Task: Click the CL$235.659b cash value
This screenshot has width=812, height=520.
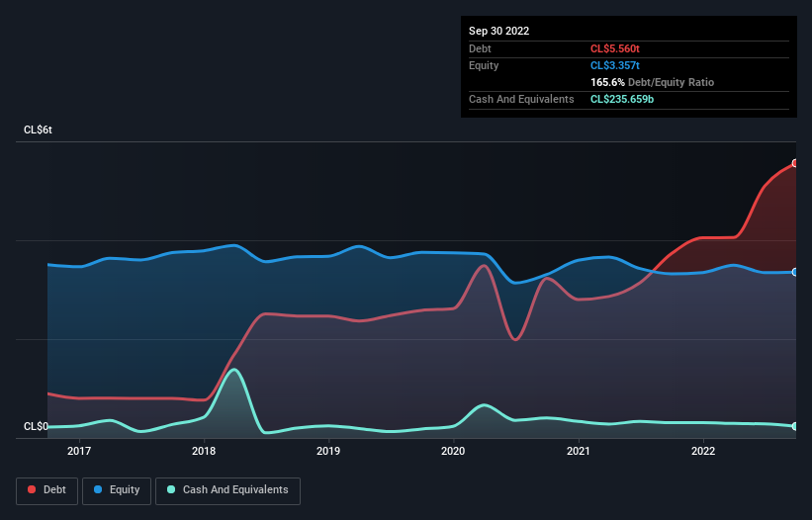Action: (x=622, y=99)
